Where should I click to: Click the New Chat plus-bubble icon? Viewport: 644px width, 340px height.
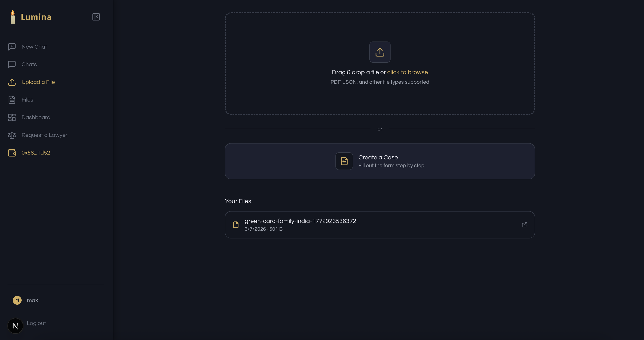(12, 47)
